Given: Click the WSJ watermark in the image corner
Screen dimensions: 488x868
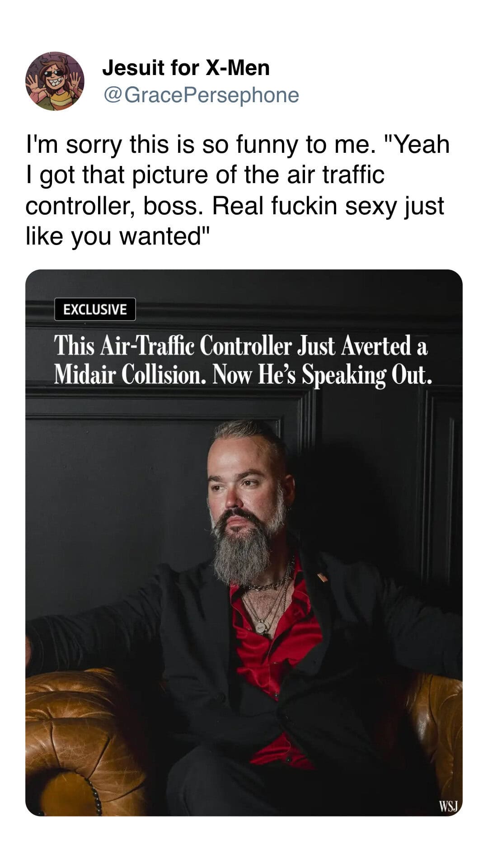Looking at the screenshot, I should tap(448, 806).
